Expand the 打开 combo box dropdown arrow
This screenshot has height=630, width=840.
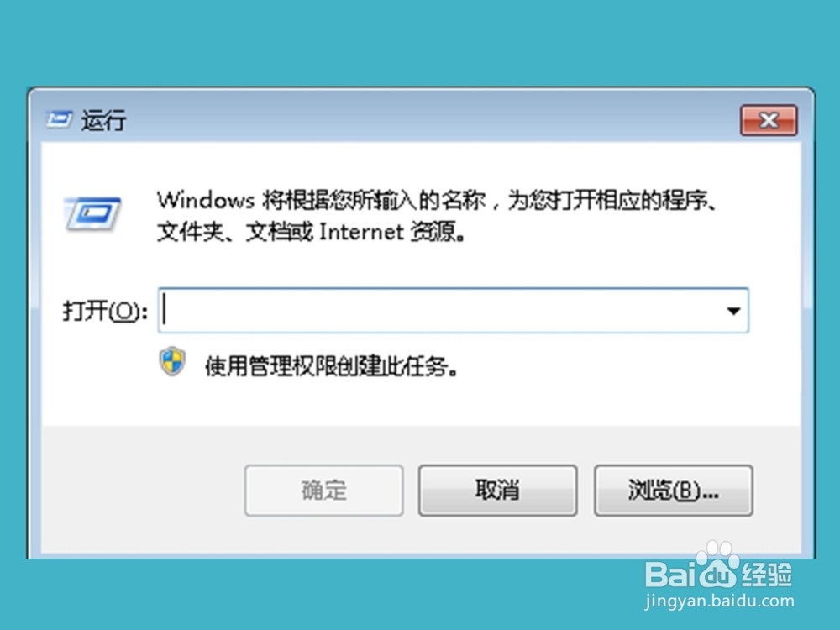click(x=733, y=311)
